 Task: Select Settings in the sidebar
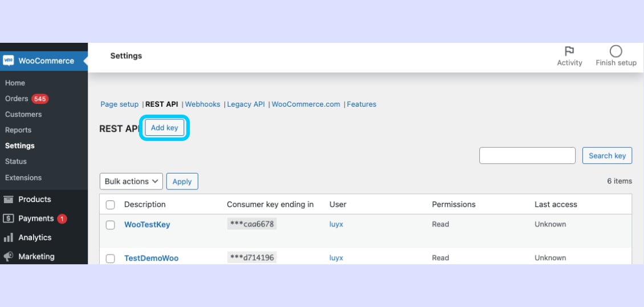click(x=20, y=146)
